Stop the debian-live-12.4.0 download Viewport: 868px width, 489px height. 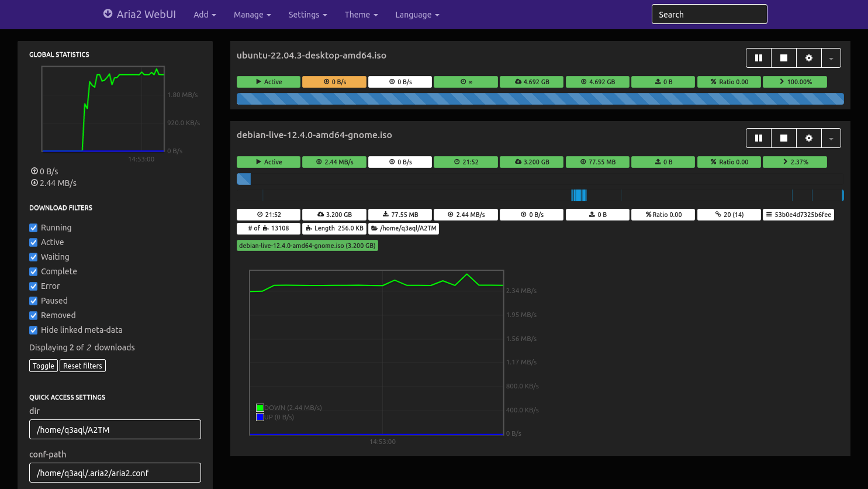784,138
